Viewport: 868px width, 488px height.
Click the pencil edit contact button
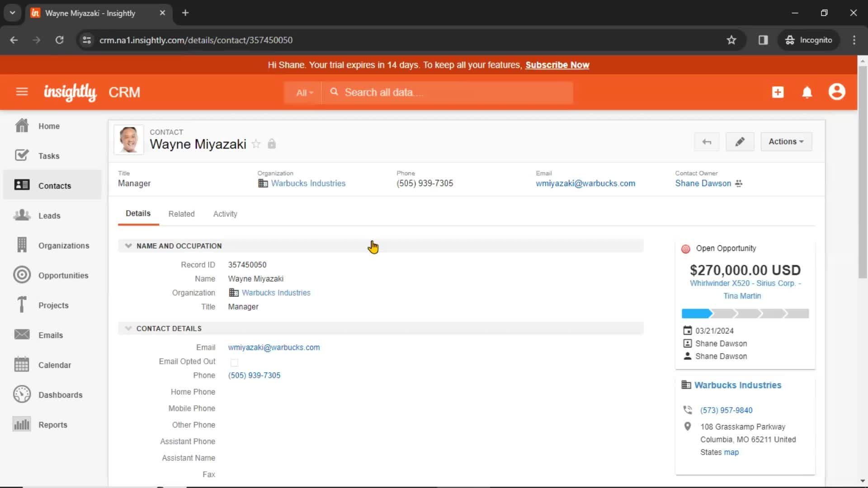coord(740,142)
